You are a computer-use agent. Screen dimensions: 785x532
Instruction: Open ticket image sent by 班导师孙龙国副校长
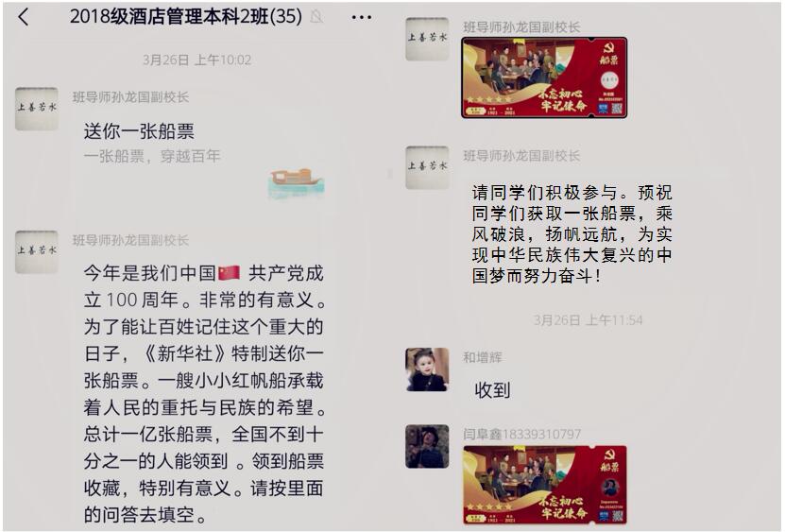coord(544,77)
